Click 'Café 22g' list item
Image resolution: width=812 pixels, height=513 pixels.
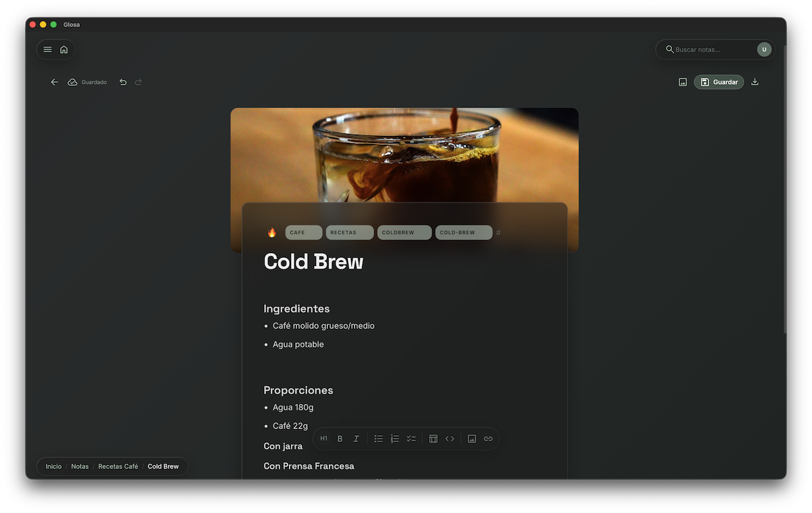tap(290, 426)
